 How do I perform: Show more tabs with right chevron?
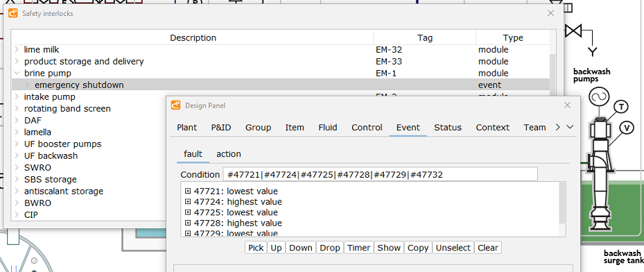(557, 128)
